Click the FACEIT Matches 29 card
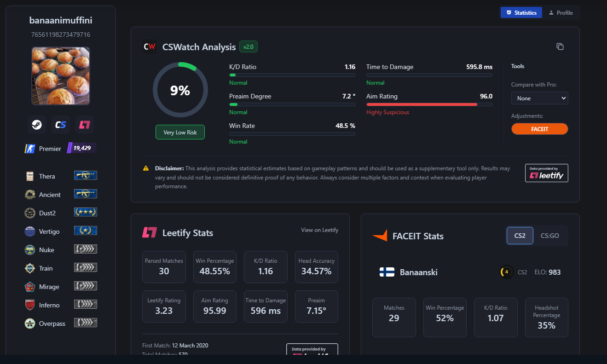The width and height of the screenshot is (607, 364). [394, 318]
